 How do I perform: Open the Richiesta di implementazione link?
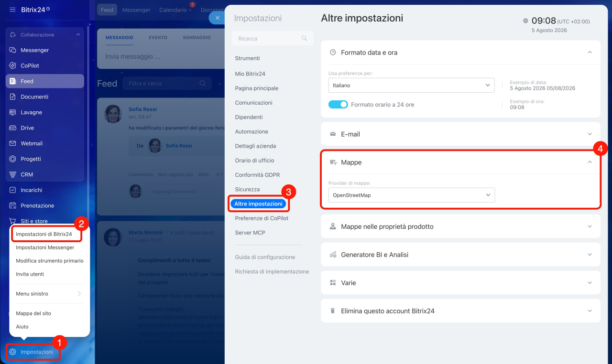pos(272,271)
